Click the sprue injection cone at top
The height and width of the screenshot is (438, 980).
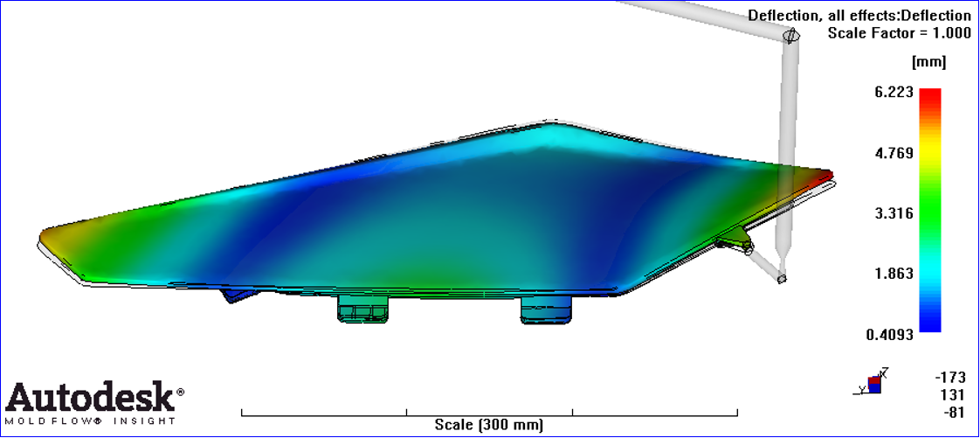pyautogui.click(x=790, y=36)
